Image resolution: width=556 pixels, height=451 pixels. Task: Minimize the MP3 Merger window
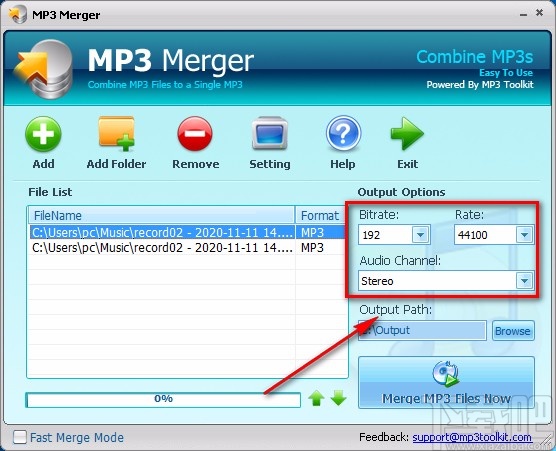coord(523,15)
